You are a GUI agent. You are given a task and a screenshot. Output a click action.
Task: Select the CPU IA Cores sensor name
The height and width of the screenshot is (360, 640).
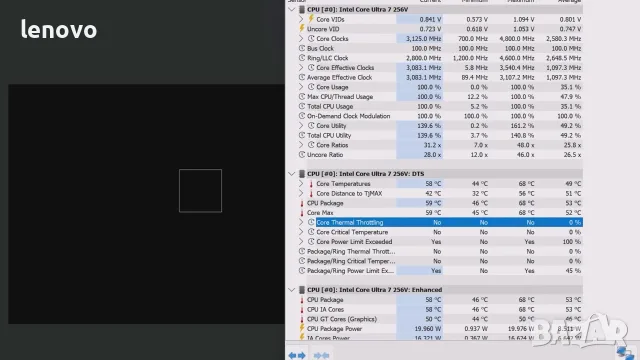pos(325,309)
